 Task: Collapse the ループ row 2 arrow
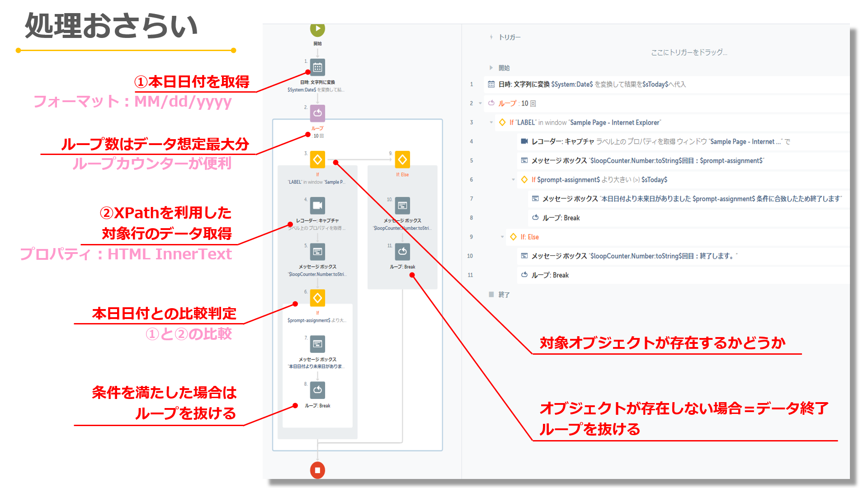point(480,103)
